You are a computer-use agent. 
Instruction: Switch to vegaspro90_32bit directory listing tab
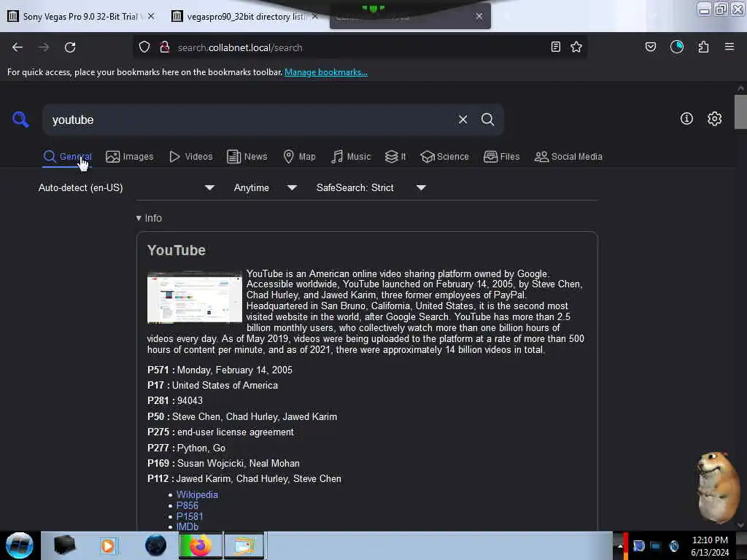[x=246, y=17]
